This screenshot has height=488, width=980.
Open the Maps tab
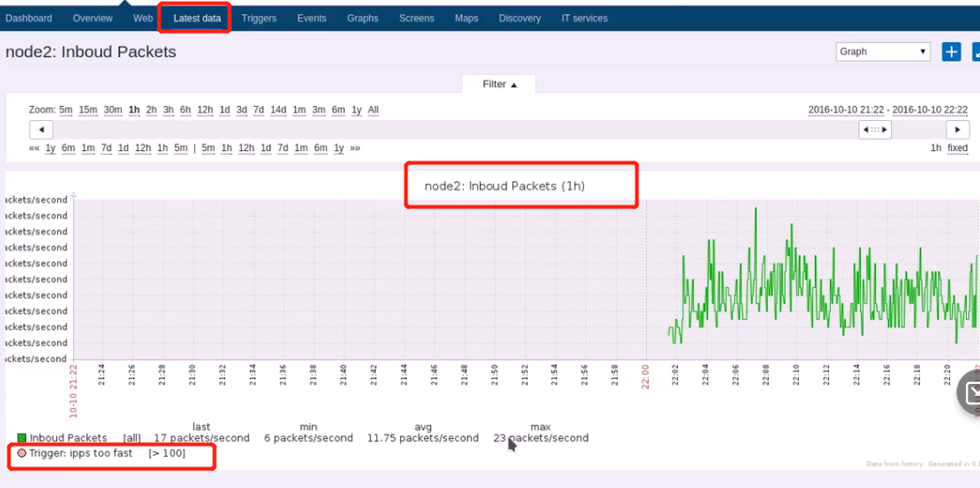click(x=467, y=18)
